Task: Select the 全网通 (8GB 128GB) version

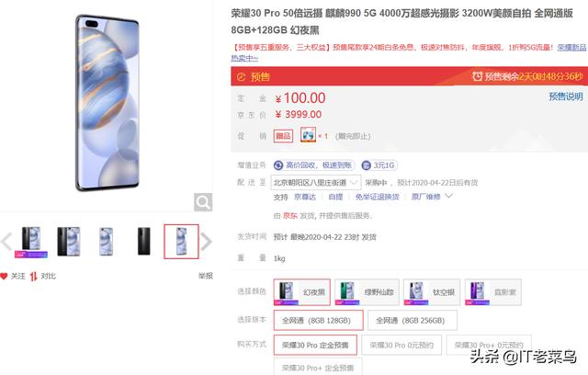Action: [319, 320]
